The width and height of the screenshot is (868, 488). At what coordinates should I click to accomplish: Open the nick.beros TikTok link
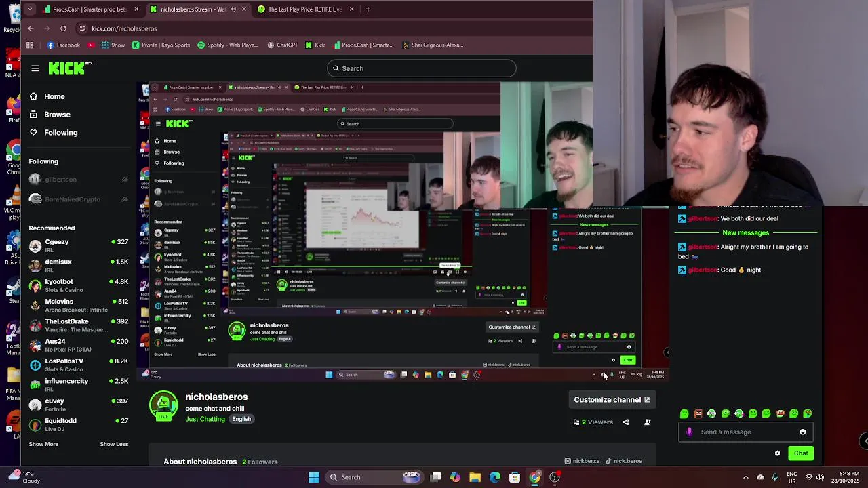[624, 461]
